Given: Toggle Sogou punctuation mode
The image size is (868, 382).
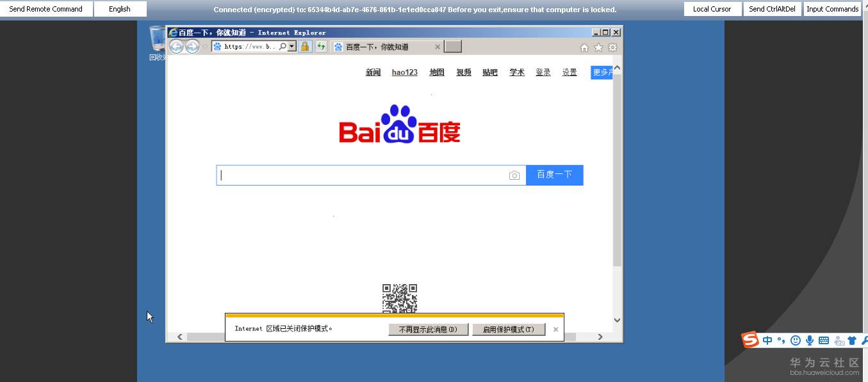Looking at the screenshot, I should pos(782,340).
